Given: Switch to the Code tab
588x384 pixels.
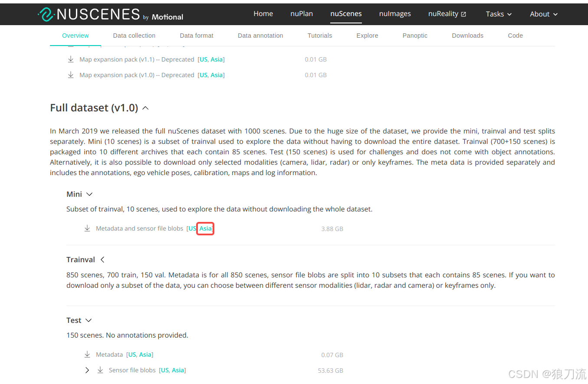Looking at the screenshot, I should coord(515,36).
